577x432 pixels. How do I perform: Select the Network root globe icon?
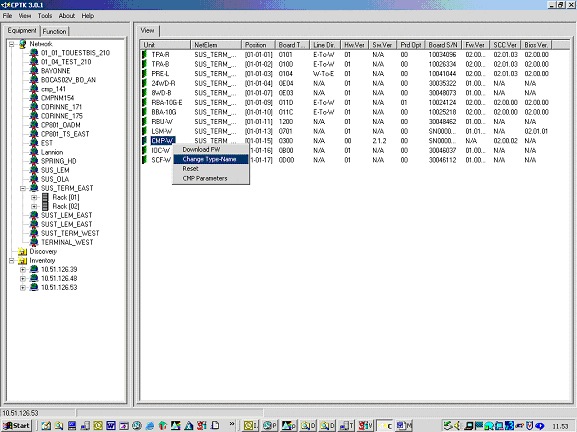tap(22, 44)
